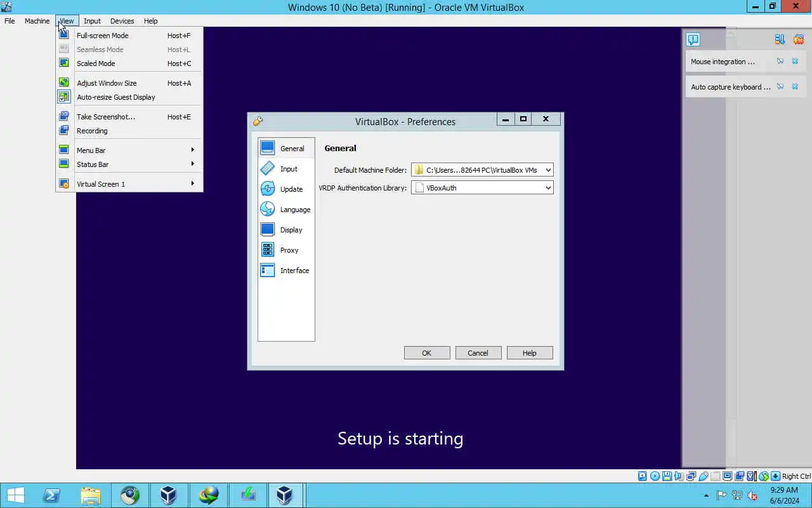Click Right Ctrl host key label
The image size is (812, 508).
coord(796,476)
